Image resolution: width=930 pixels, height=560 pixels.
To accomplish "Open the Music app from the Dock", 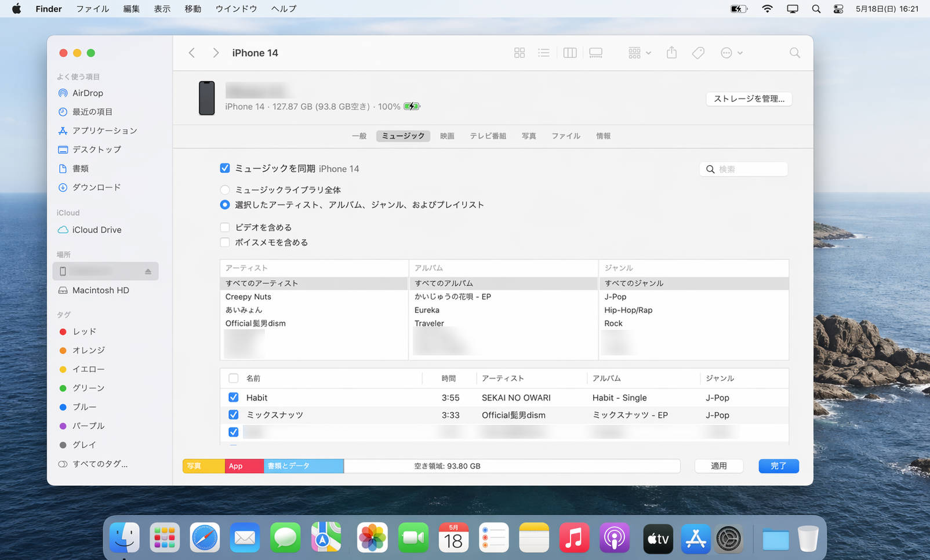I will [574, 537].
